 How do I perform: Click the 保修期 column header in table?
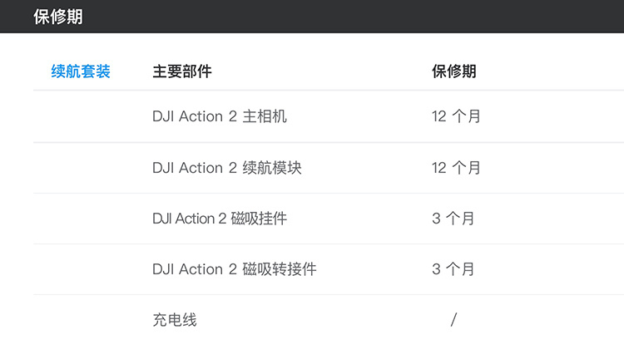click(x=454, y=71)
